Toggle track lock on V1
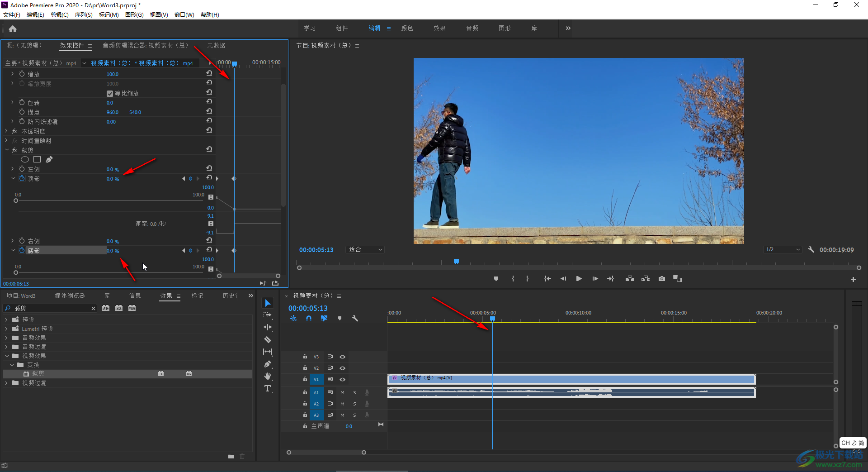This screenshot has width=868, height=472. (305, 379)
